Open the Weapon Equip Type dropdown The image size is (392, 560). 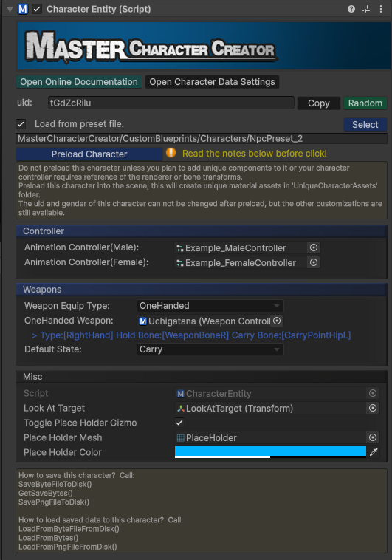210,306
